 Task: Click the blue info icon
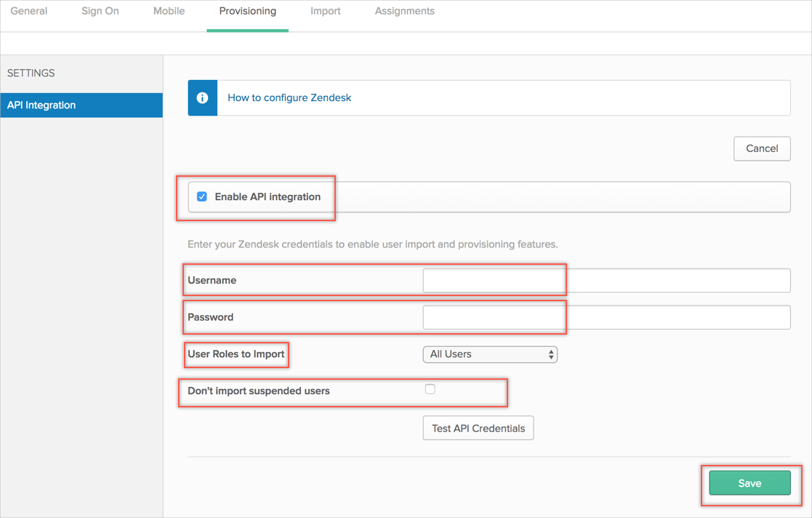click(202, 98)
